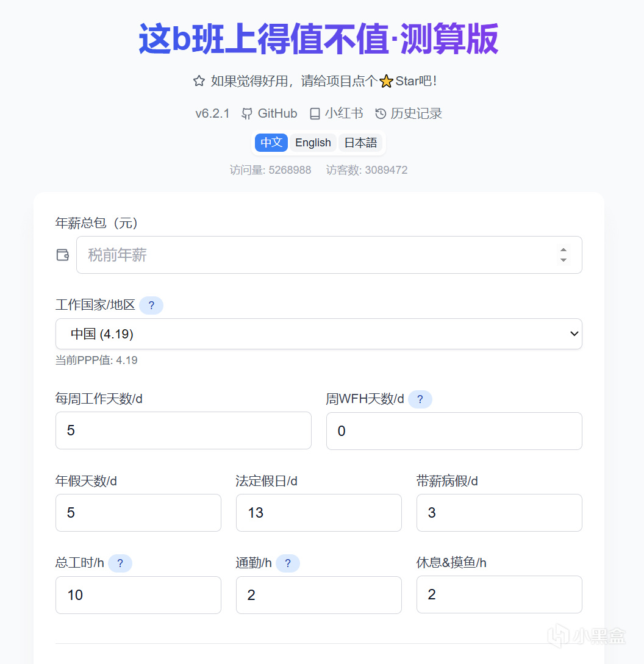The width and height of the screenshot is (644, 664).
Task: Switch language to 中文
Action: coord(271,142)
